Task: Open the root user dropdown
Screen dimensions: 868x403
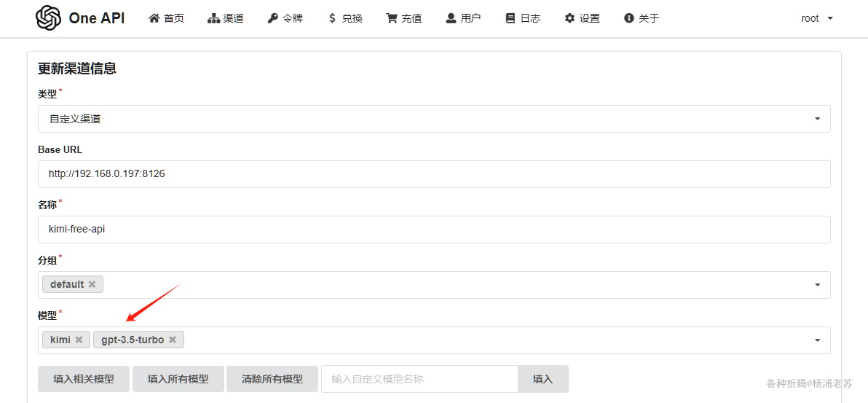Action: tap(817, 18)
